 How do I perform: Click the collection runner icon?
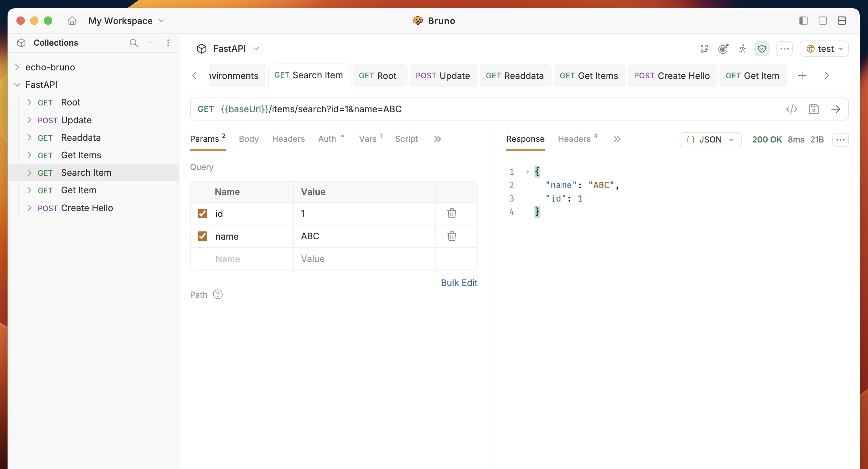pos(742,49)
